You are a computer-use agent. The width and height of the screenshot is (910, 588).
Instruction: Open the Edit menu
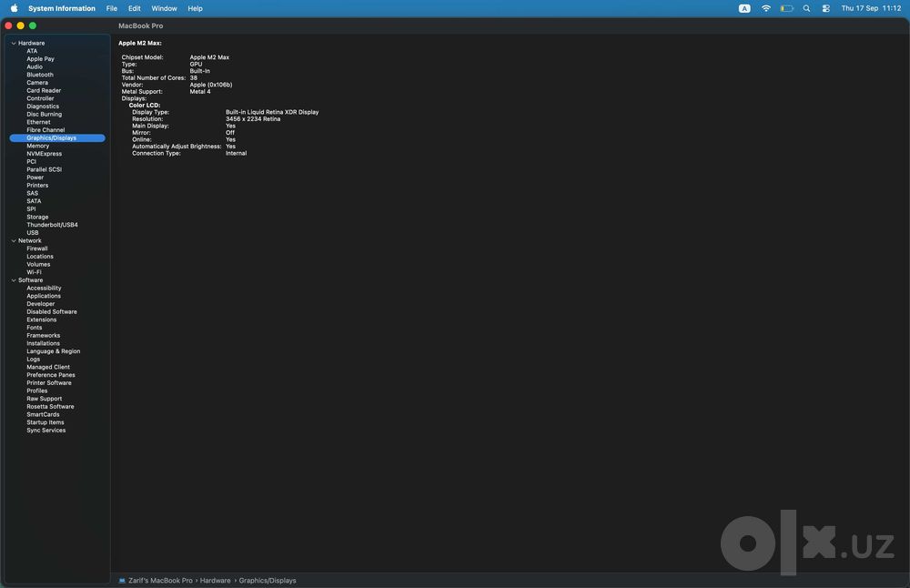click(134, 8)
